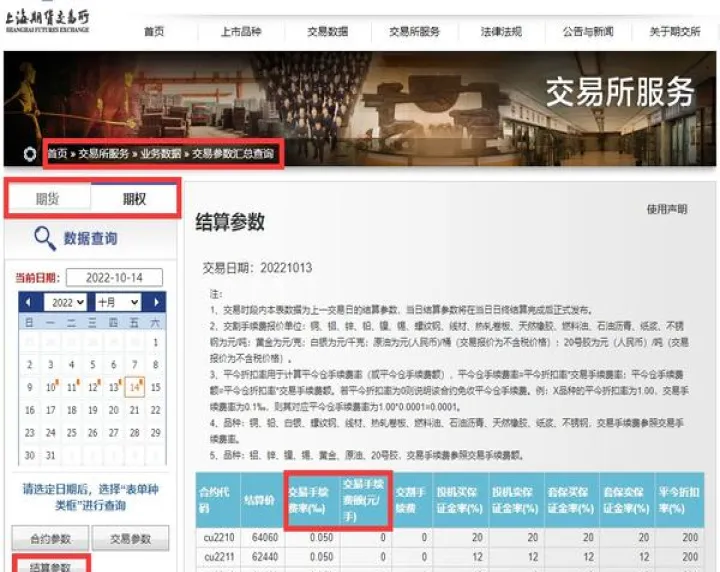Click the current date field 2022-10-14

114,278
